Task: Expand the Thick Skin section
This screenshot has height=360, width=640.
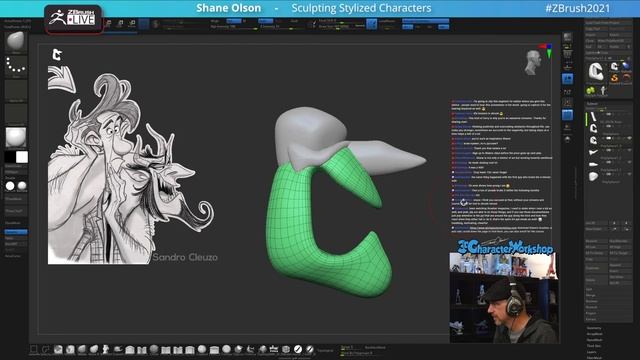Action: click(593, 346)
